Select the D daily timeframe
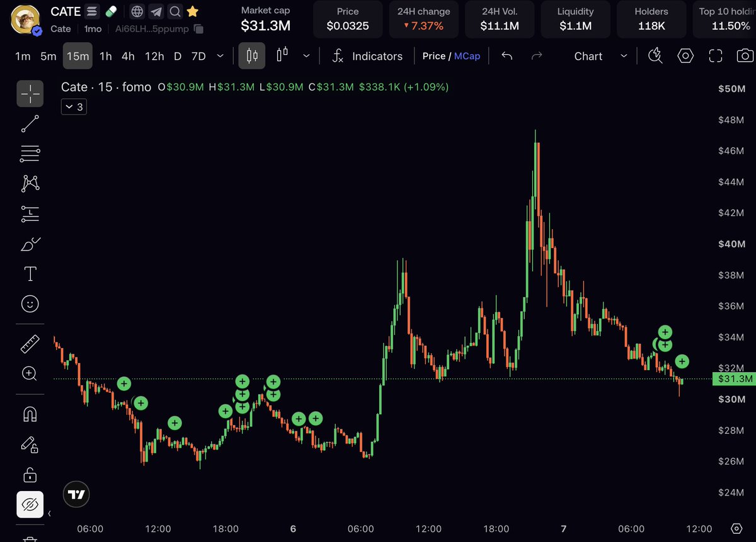756x542 pixels. click(178, 56)
